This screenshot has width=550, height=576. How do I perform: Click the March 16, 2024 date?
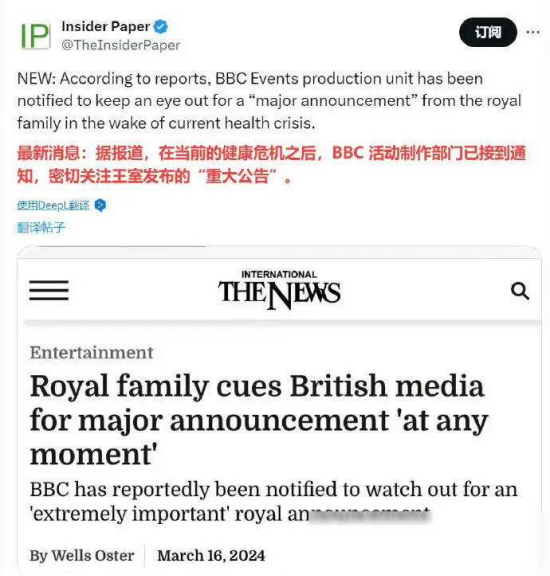pyautogui.click(x=211, y=555)
